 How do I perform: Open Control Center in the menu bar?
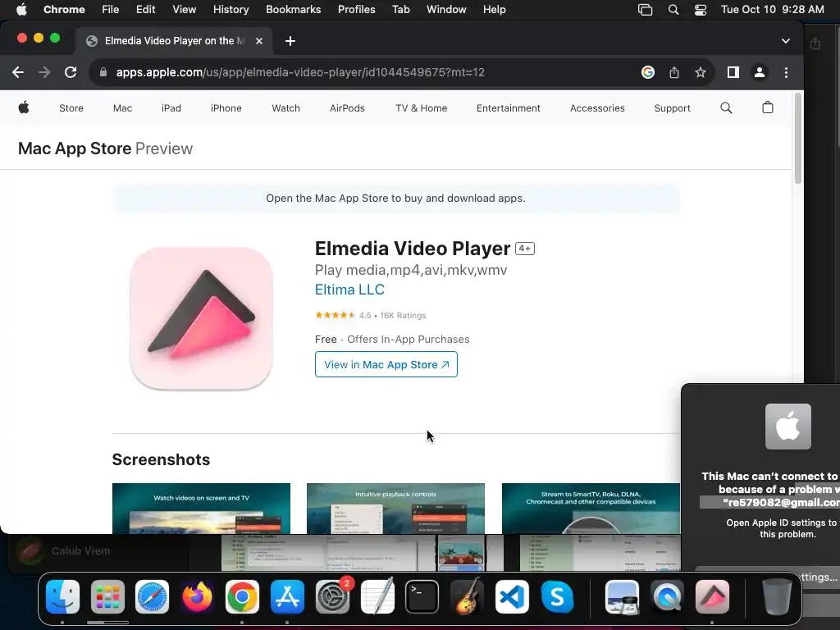701,10
